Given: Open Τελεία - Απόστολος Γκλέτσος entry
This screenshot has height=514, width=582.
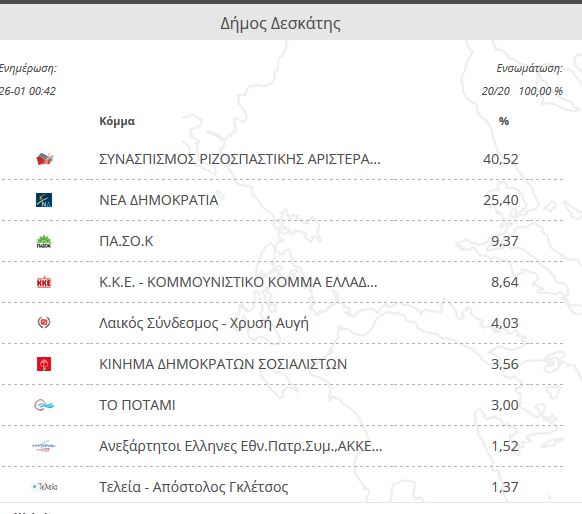Looking at the screenshot, I should (x=282, y=487).
